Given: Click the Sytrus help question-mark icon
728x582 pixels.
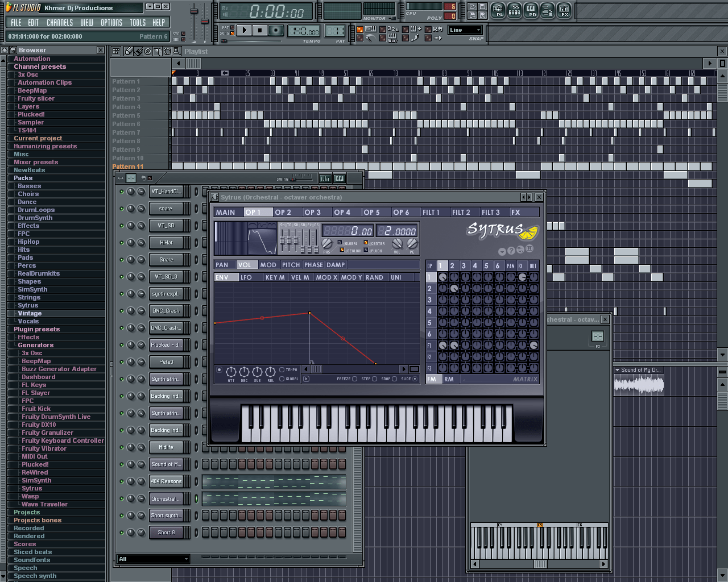Looking at the screenshot, I should (511, 251).
